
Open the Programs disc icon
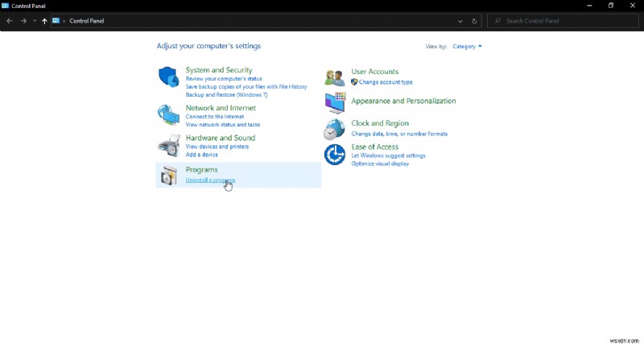169,176
